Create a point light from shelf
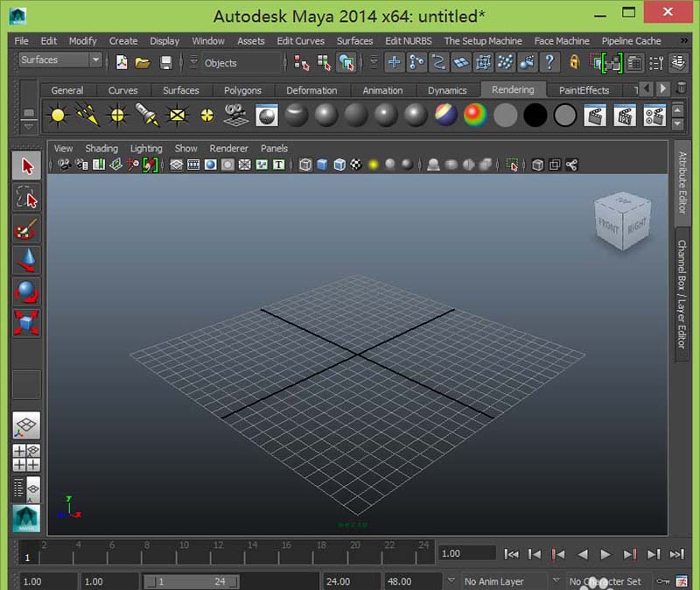The image size is (700, 590). [117, 116]
